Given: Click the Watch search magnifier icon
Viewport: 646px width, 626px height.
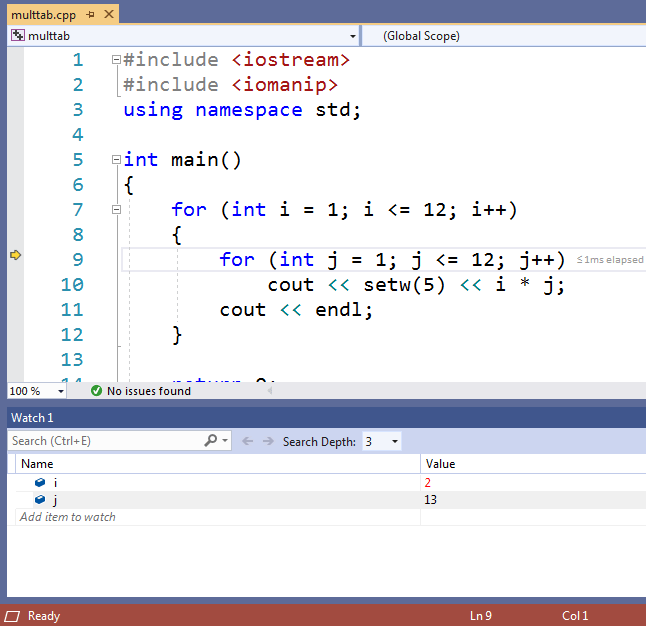Looking at the screenshot, I should (211, 441).
